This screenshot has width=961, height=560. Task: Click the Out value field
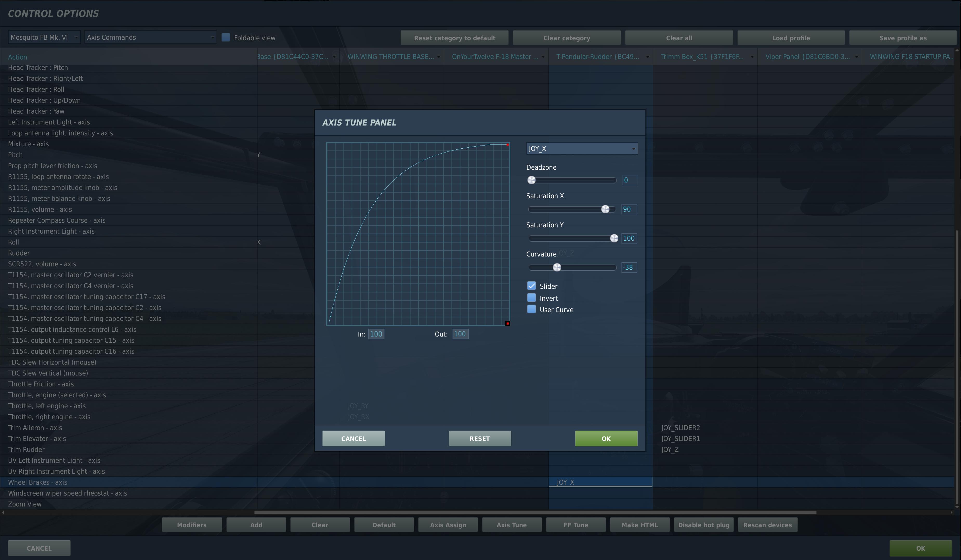460,334
